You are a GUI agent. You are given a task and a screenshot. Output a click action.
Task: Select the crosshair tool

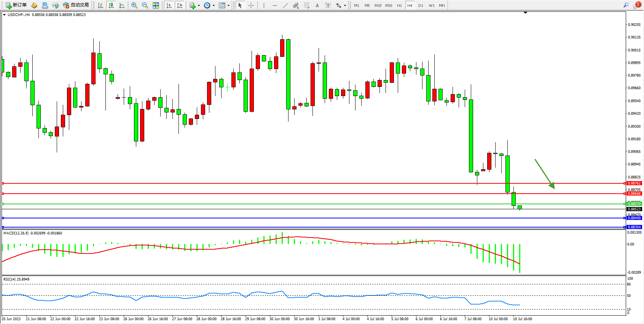coord(251,5)
